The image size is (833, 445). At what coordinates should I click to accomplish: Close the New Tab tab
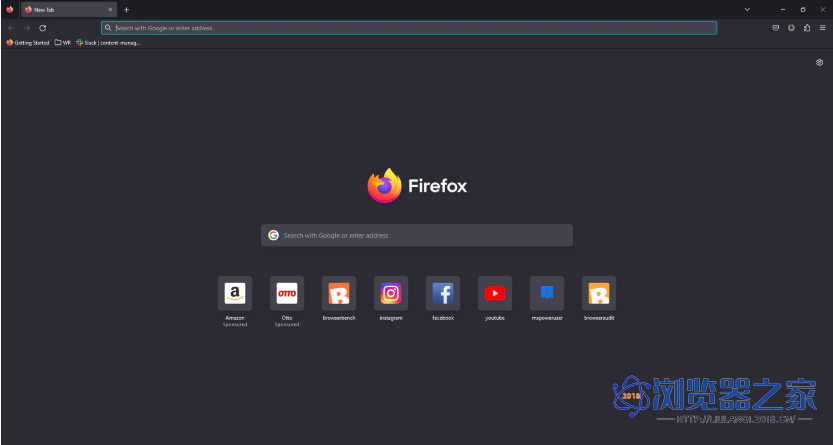[110, 10]
